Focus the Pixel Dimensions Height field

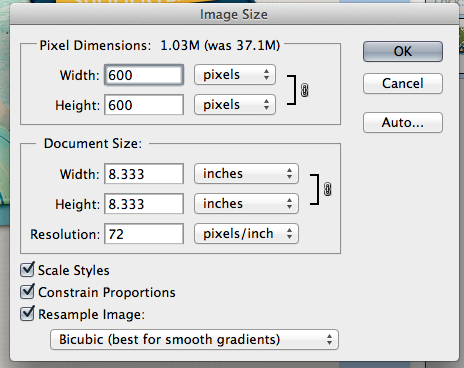click(x=144, y=105)
